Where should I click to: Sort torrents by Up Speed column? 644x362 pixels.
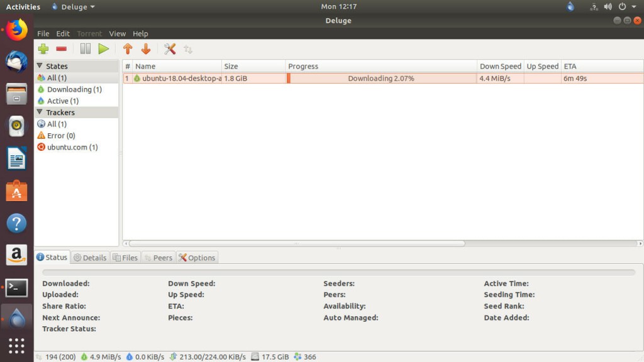[543, 66]
